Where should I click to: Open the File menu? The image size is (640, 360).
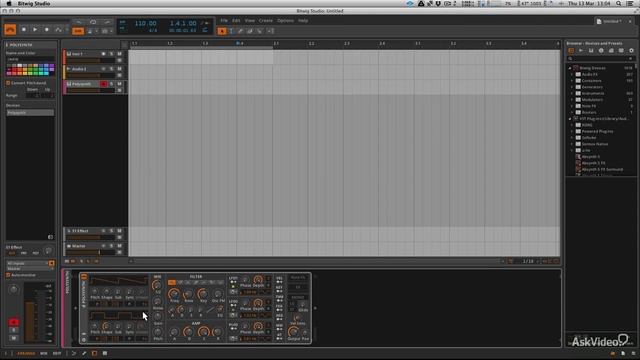pos(224,20)
